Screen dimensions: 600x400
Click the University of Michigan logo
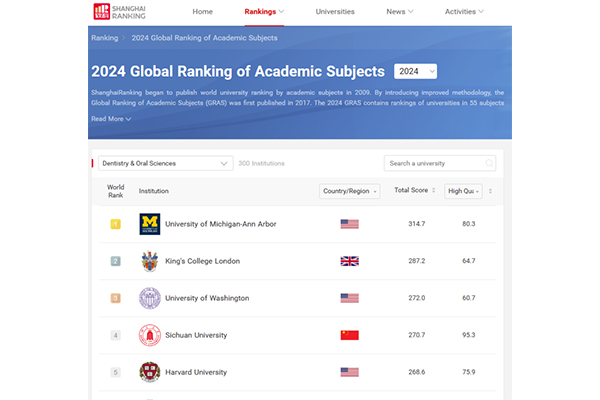point(150,224)
